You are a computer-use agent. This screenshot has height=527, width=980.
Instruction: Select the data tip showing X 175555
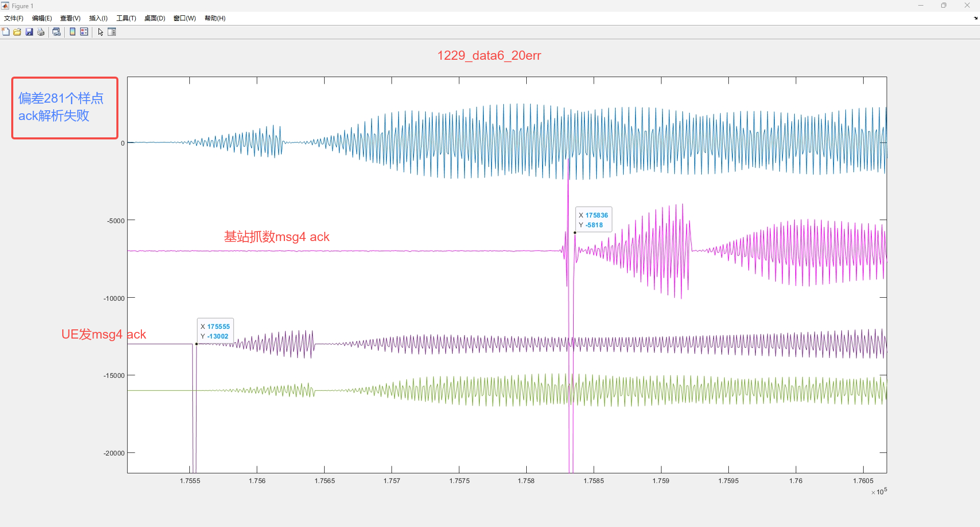coord(215,331)
